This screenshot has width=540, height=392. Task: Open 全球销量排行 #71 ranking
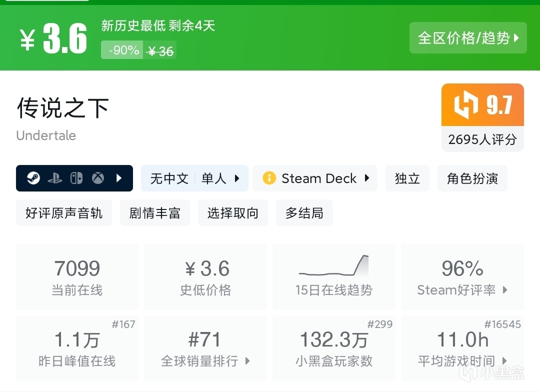click(205, 348)
